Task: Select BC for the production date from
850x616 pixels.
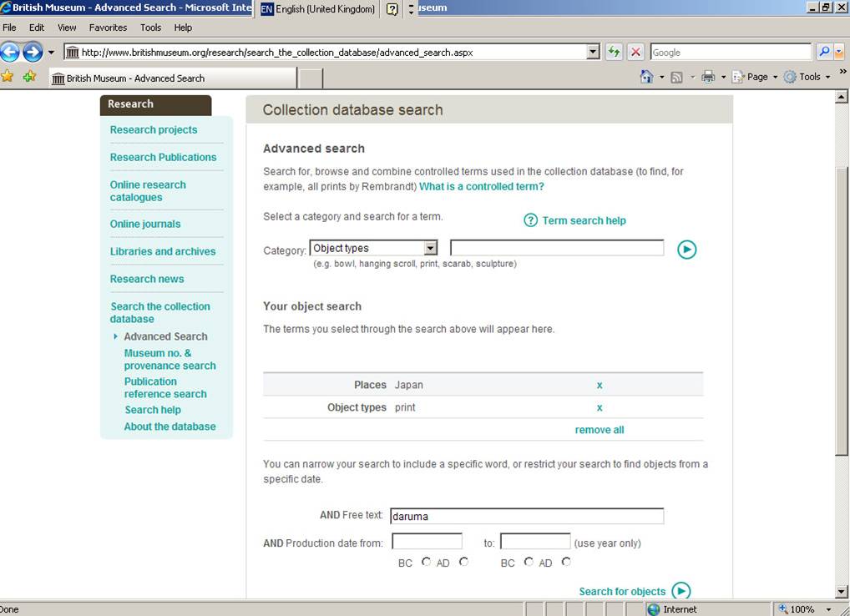Action: pos(426,562)
